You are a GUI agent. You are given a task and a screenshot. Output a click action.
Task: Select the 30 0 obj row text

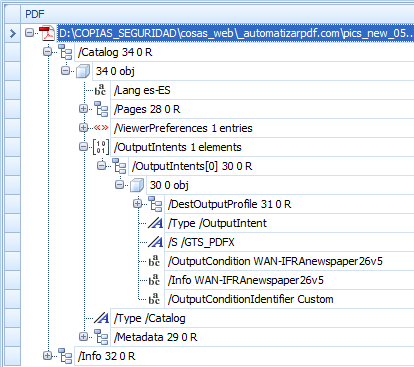[169, 185]
